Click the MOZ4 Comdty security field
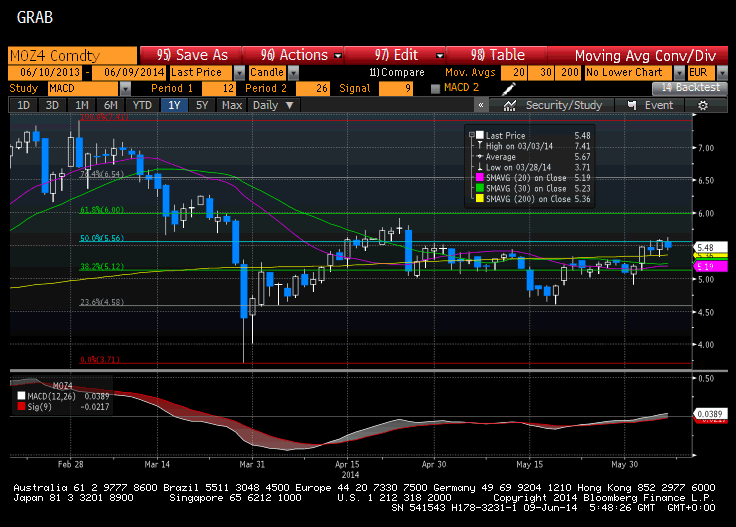Image resolution: width=736 pixels, height=527 pixels. click(x=72, y=55)
